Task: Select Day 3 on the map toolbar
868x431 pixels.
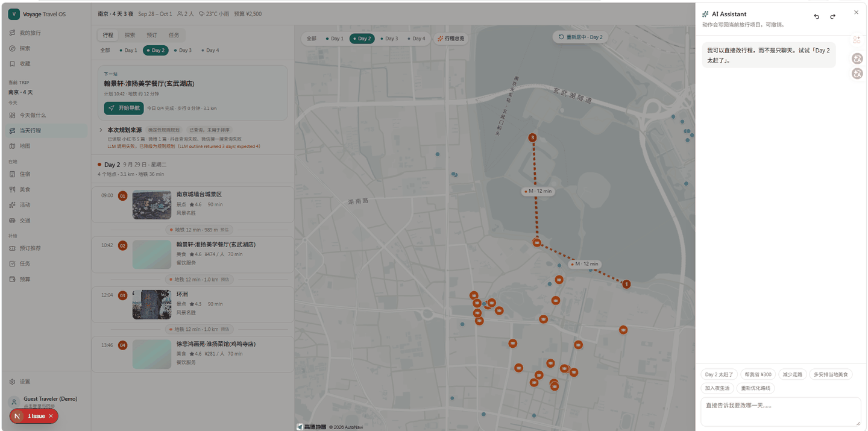Action: pos(389,39)
